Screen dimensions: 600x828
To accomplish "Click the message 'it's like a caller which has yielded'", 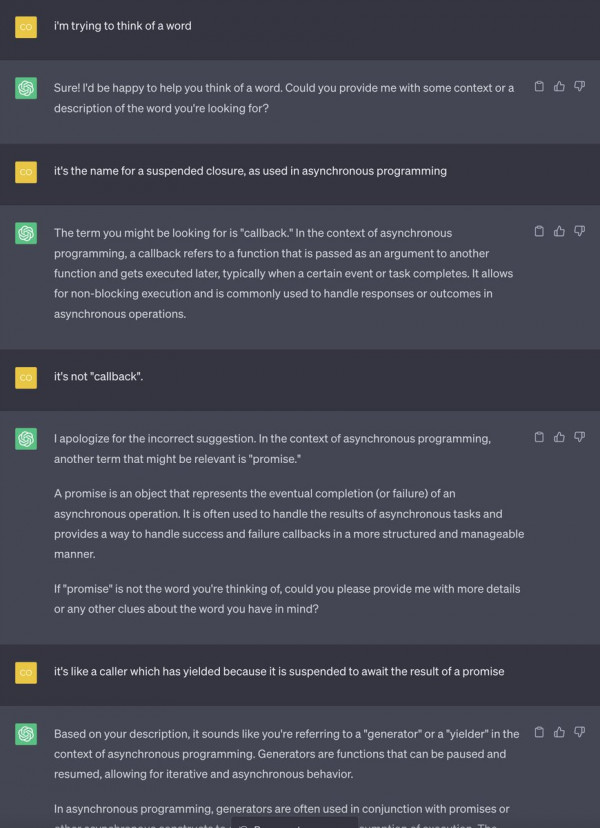I will pos(279,672).
